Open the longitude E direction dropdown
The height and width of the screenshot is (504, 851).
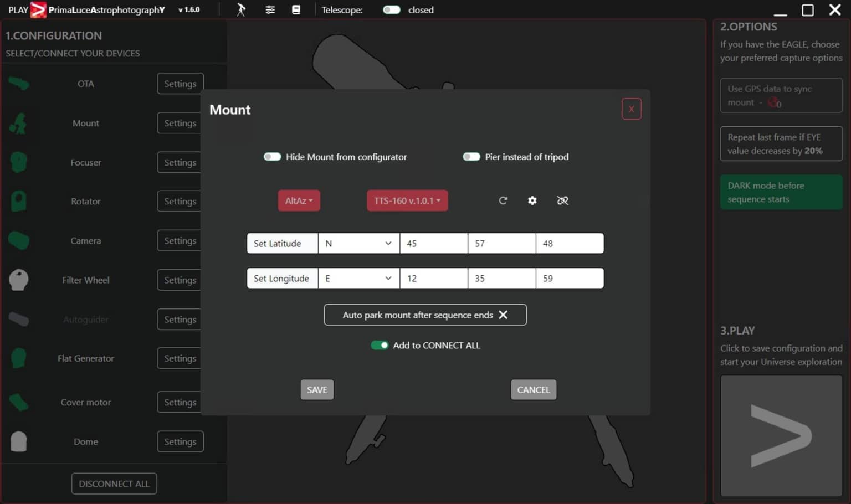tap(358, 278)
